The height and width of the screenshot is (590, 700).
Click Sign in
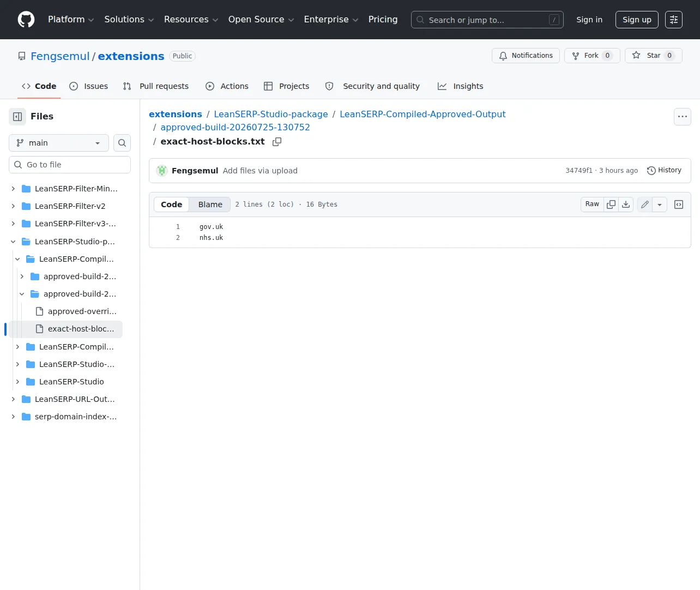click(x=589, y=20)
